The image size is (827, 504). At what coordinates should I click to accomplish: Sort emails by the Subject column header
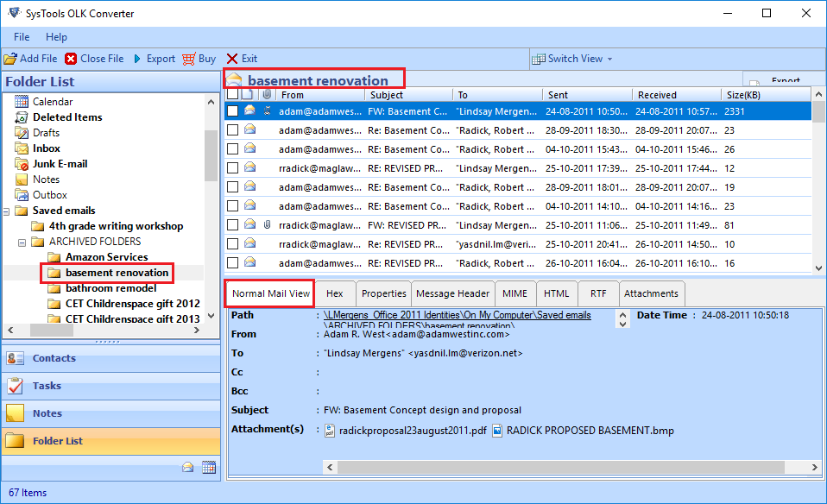tap(409, 95)
